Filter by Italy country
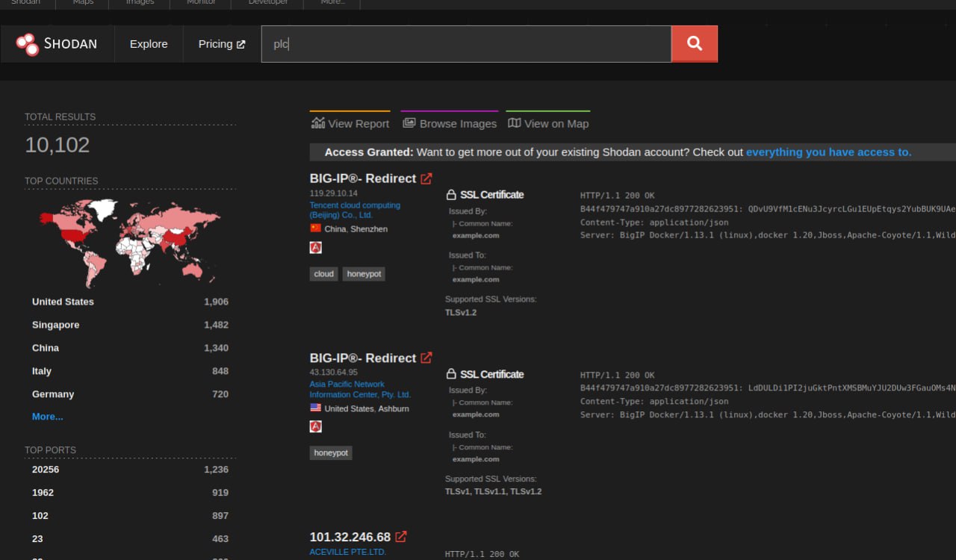Viewport: 956px width, 560px height. 42,371
